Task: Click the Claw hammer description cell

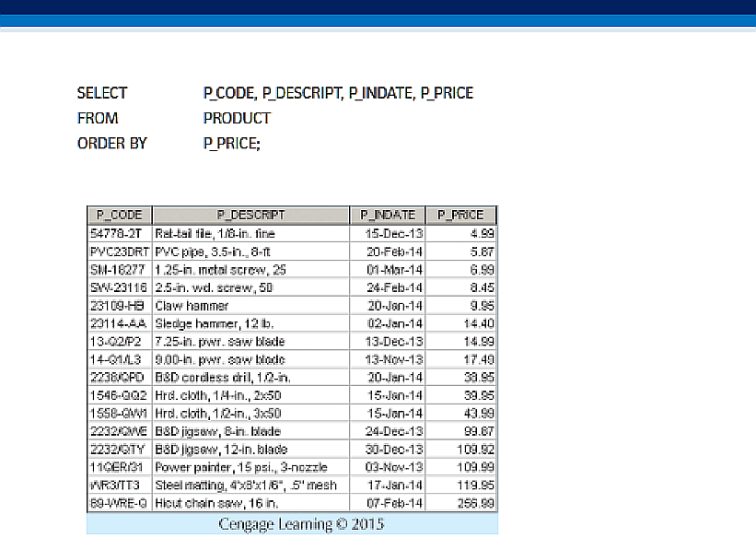Action: (192, 305)
